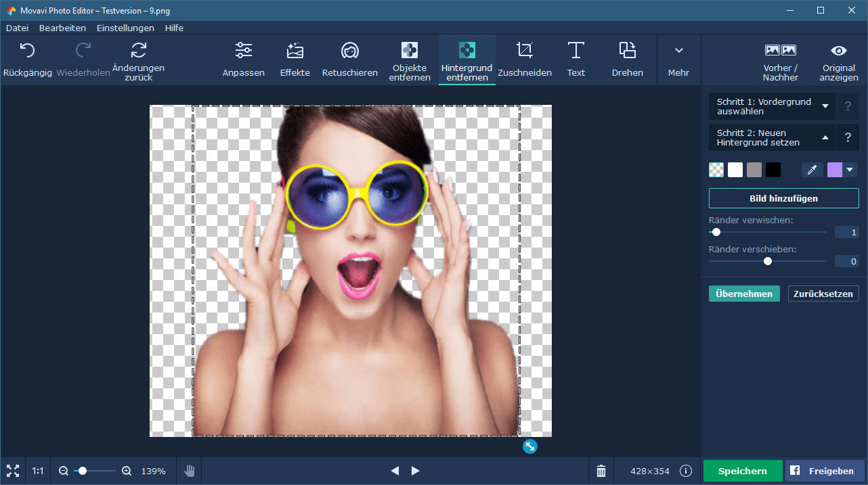Open the custom color dropdown arrow

click(x=850, y=170)
